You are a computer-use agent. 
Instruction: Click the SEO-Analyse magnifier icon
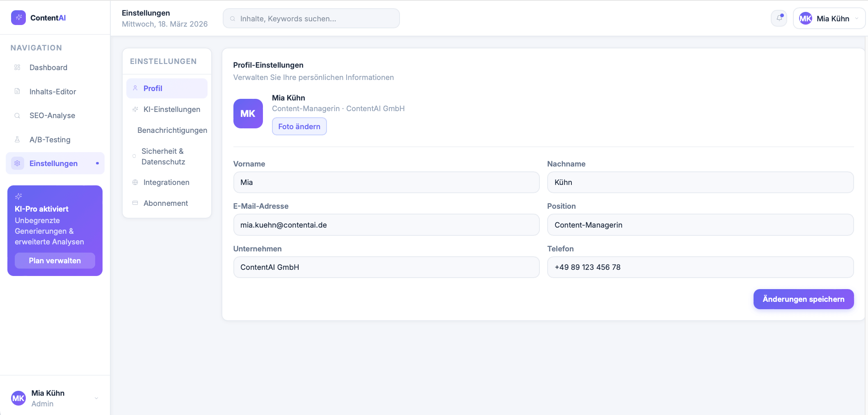pos(17,116)
